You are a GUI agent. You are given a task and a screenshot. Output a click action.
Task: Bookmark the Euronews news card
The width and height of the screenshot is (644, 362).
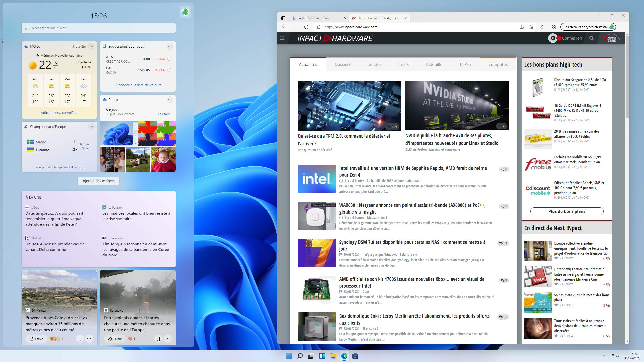coord(158,339)
